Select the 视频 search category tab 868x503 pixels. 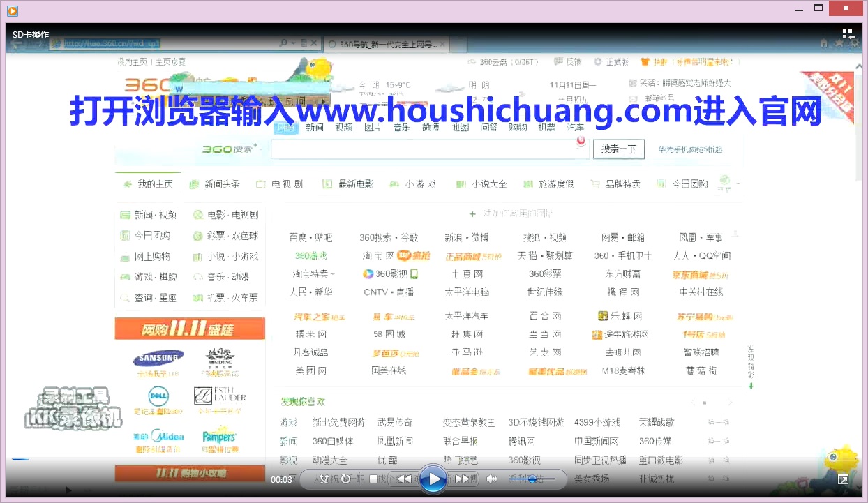click(x=344, y=128)
